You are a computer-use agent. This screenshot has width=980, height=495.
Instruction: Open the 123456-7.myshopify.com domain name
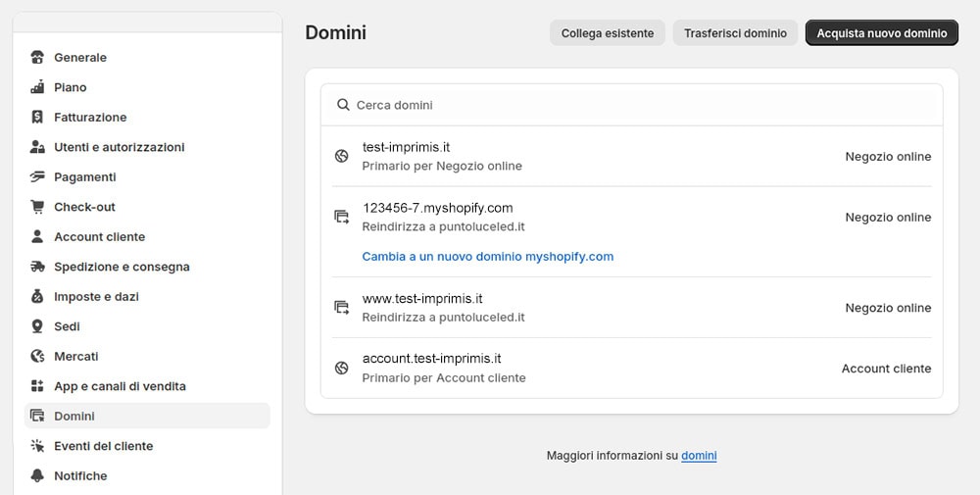437,208
